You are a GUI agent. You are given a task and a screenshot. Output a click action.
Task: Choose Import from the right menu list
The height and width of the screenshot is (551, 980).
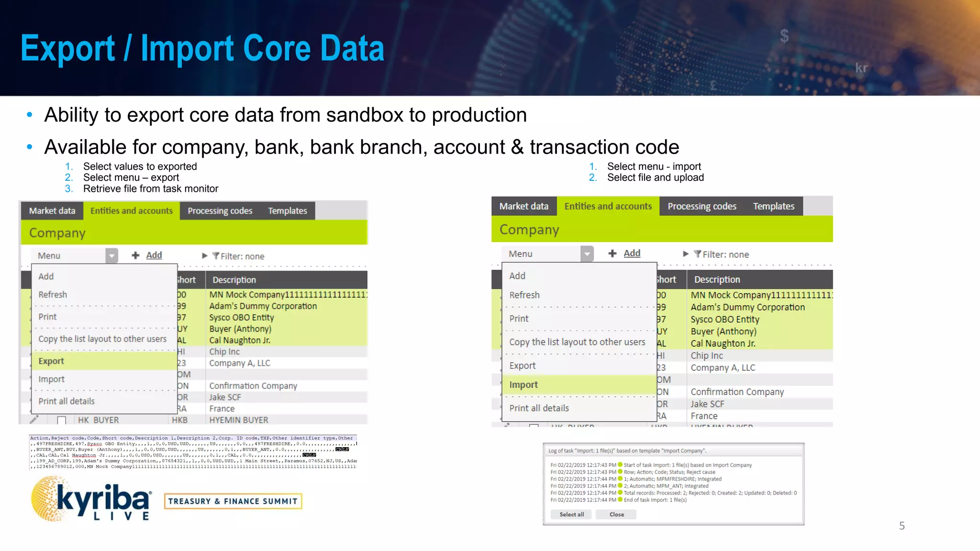523,385
